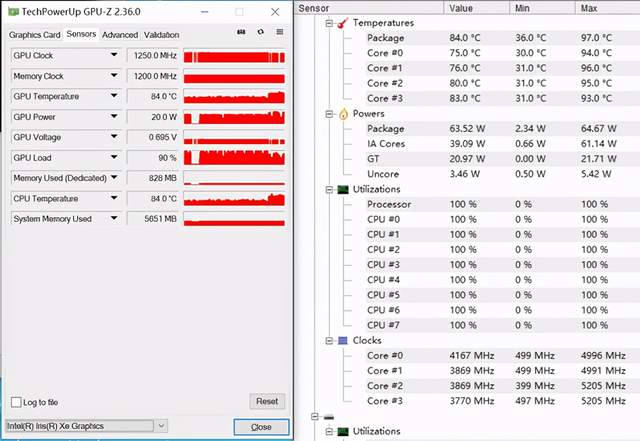
Task: Open the GPU Load sensor dropdown
Action: [x=114, y=157]
